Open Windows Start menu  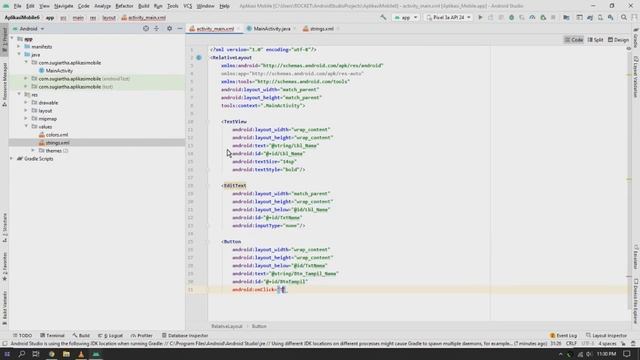click(x=7, y=354)
